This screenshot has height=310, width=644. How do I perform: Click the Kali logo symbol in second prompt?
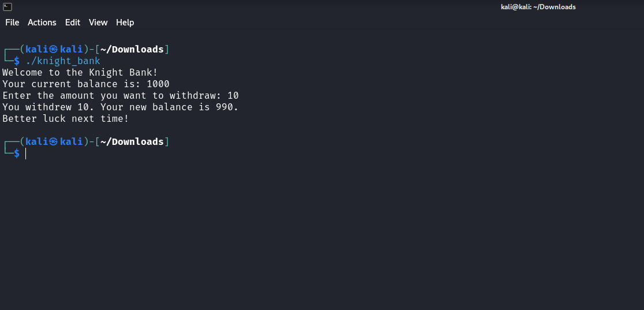point(54,141)
